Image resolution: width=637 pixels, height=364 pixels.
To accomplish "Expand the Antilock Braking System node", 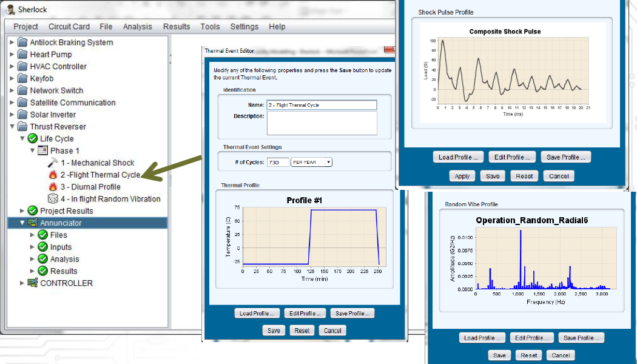I will pos(12,42).
